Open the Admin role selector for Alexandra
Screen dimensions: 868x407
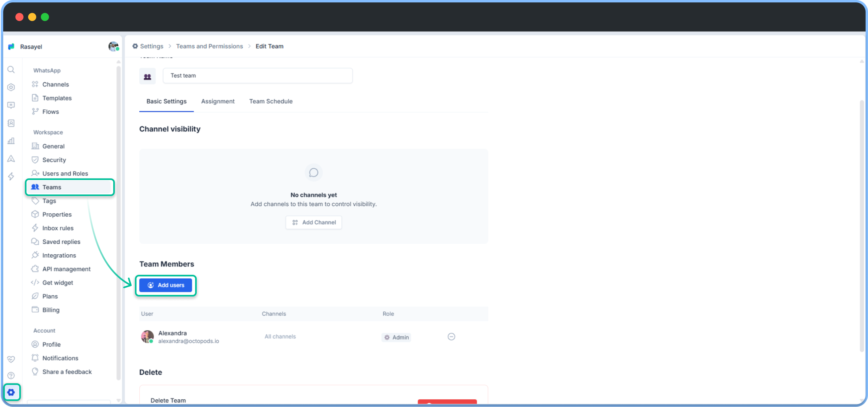click(396, 337)
